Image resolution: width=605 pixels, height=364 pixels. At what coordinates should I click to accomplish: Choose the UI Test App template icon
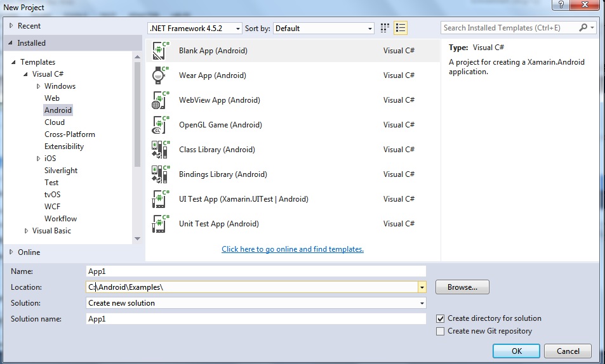pyautogui.click(x=161, y=199)
